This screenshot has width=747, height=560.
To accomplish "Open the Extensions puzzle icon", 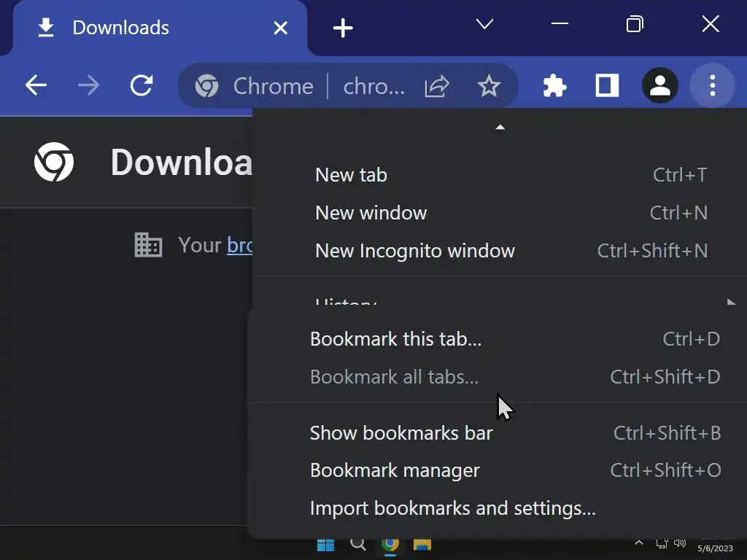I will pyautogui.click(x=554, y=86).
